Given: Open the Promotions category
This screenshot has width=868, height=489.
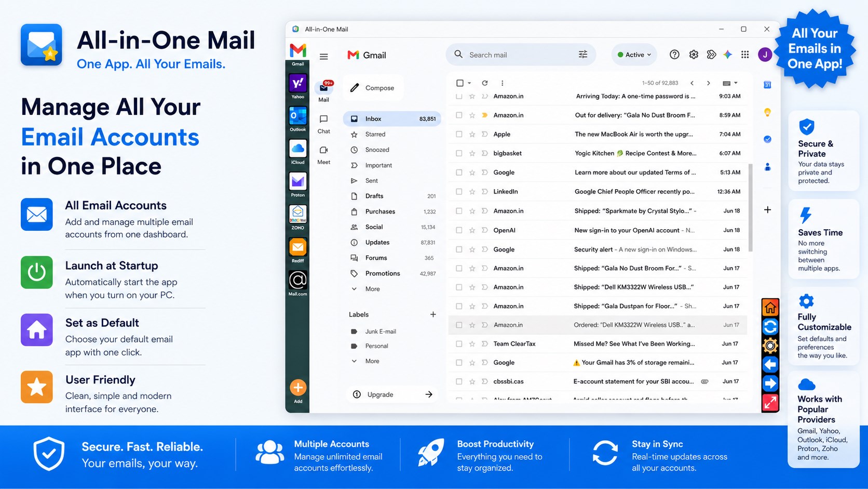Looking at the screenshot, I should (392, 273).
